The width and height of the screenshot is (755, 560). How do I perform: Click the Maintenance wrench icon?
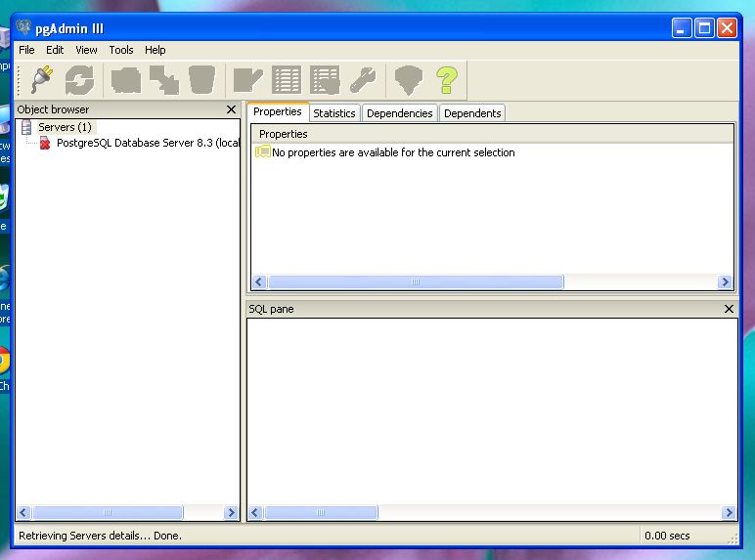[x=363, y=79]
